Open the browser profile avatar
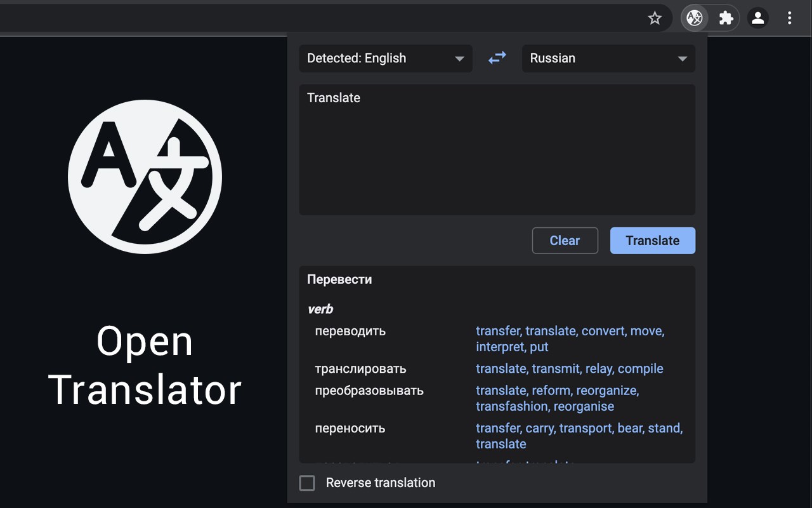Image resolution: width=812 pixels, height=508 pixels. tap(758, 18)
